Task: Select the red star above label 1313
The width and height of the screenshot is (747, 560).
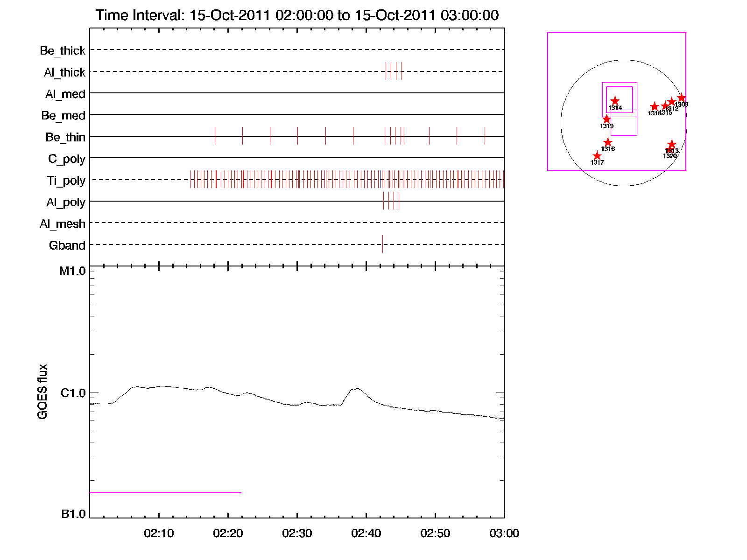Action: tap(671, 144)
